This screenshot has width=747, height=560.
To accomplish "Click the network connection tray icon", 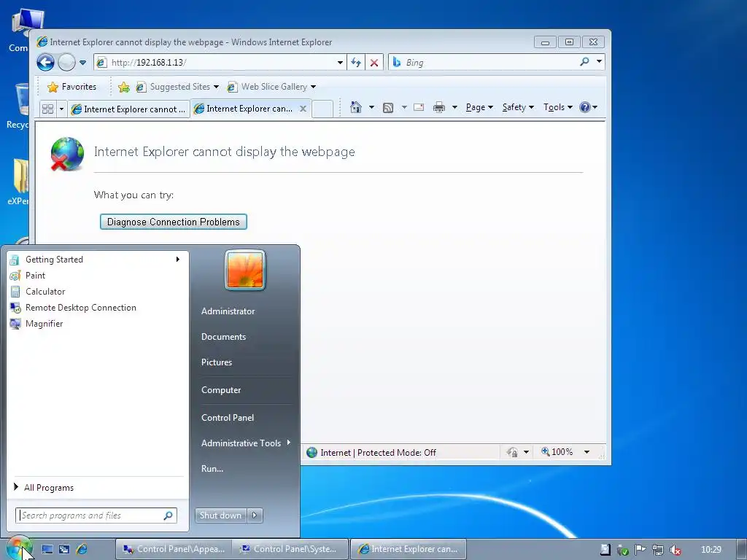I will click(657, 550).
